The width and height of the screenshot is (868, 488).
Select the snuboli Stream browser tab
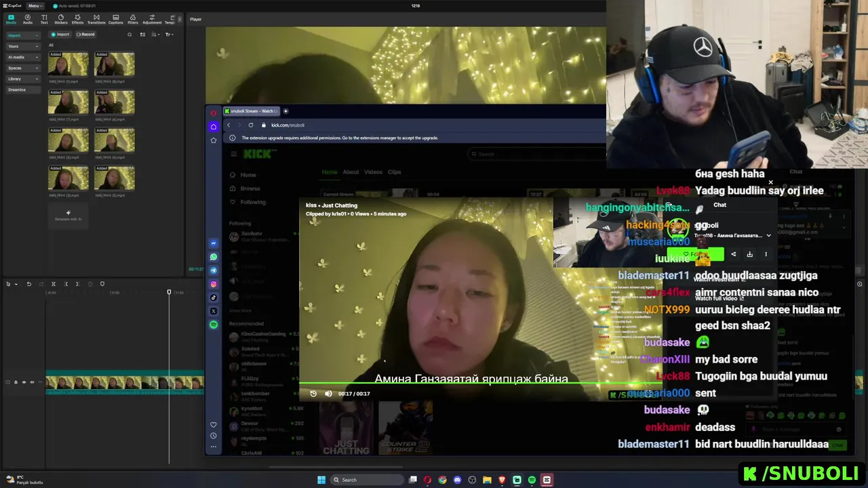251,111
